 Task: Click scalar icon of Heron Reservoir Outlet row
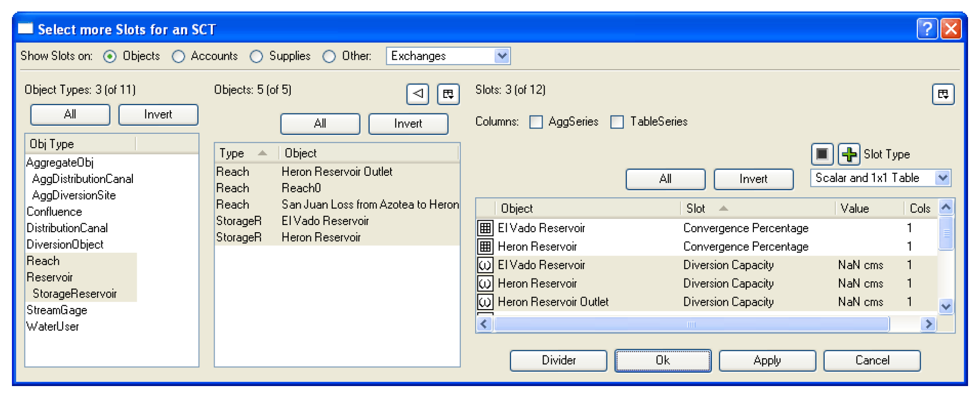point(485,302)
